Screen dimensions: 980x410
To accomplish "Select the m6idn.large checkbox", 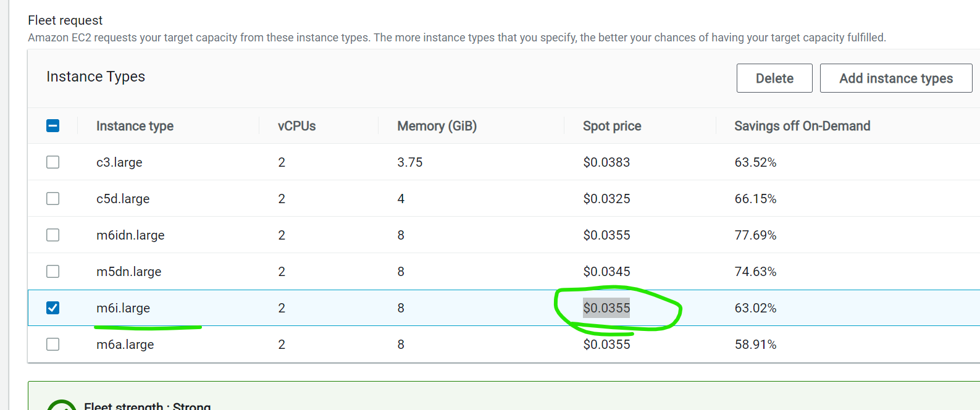I will [x=53, y=235].
